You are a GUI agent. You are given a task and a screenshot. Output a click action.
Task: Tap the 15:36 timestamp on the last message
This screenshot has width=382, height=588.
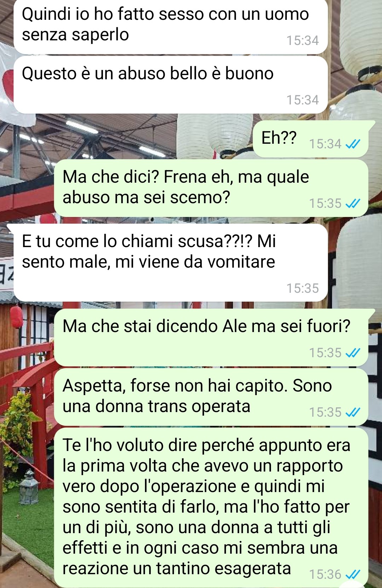click(x=325, y=574)
